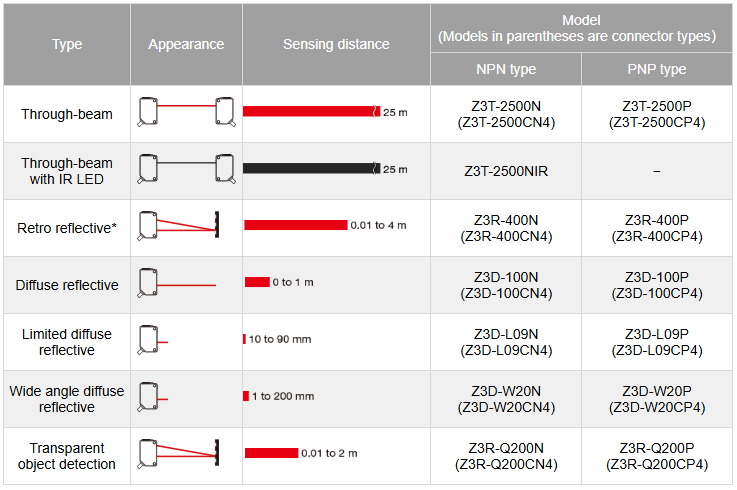Click model Z3T-2500NIR

coord(506,171)
